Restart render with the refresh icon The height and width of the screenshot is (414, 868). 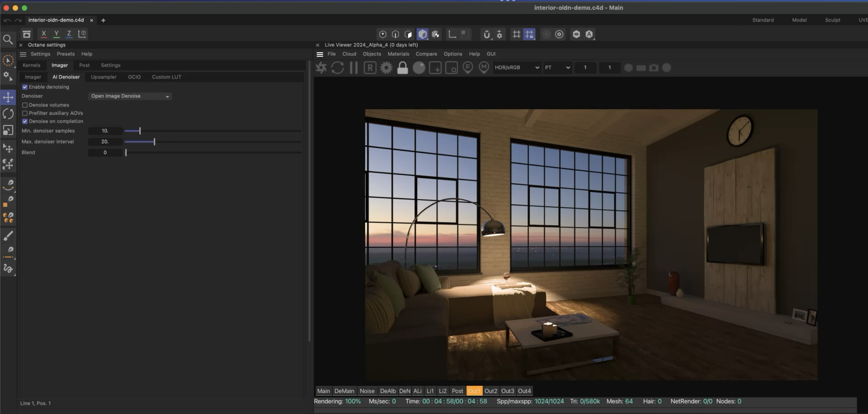337,68
